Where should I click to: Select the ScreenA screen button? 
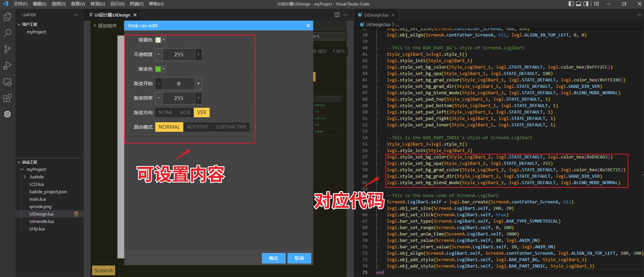coord(103,270)
